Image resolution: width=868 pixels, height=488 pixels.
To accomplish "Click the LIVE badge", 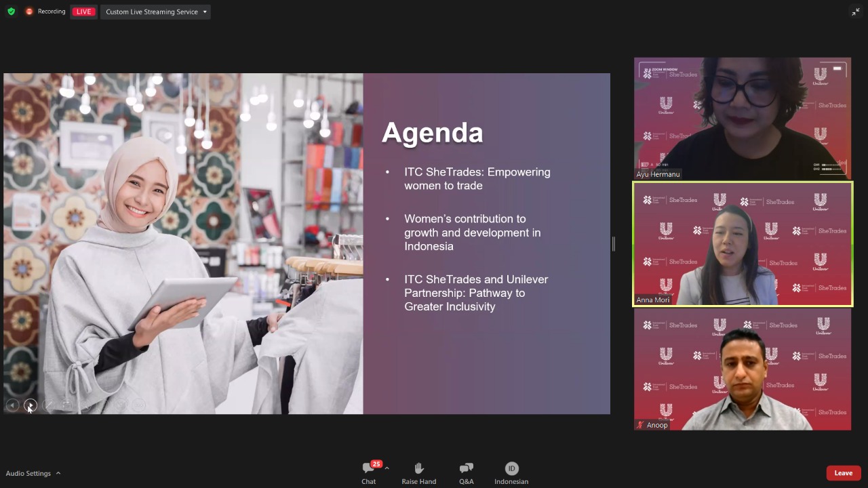I will point(84,12).
